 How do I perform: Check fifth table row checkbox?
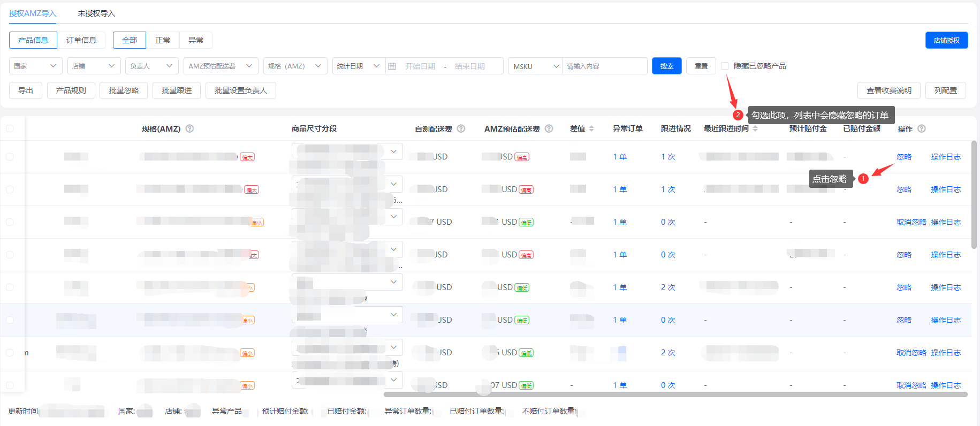tap(10, 287)
